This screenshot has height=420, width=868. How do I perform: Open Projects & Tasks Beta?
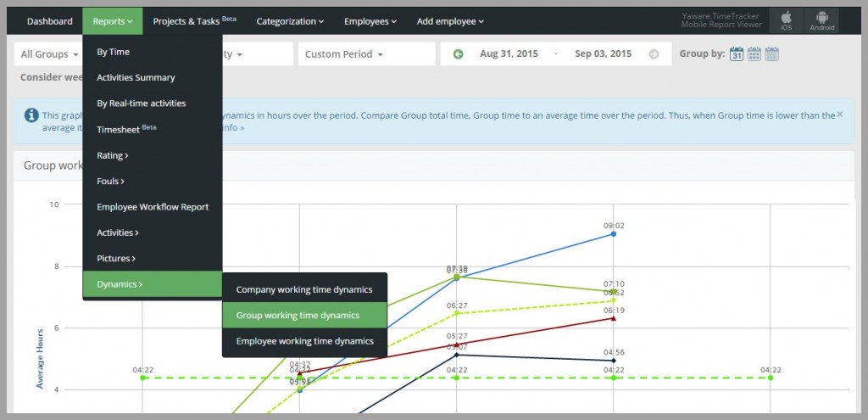194,21
